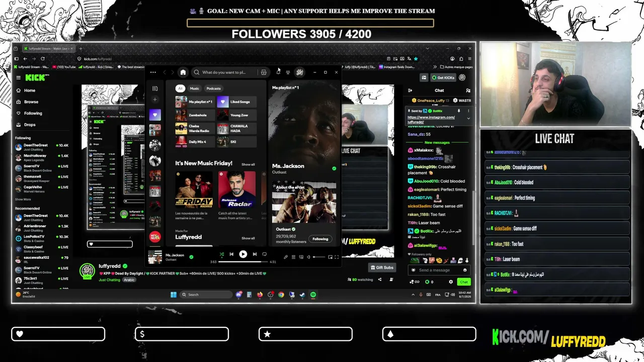Enter Spotify full screen mode
The height and width of the screenshot is (362, 644).
pos(337,257)
